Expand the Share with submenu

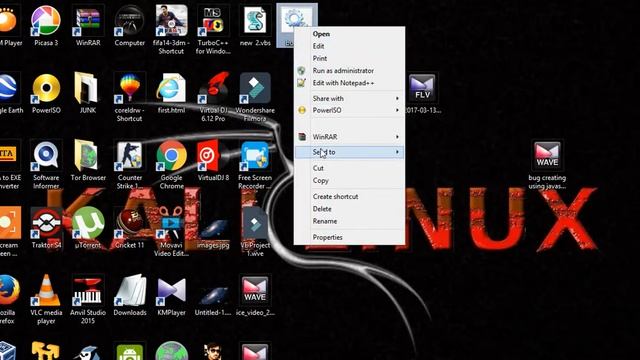click(x=349, y=98)
